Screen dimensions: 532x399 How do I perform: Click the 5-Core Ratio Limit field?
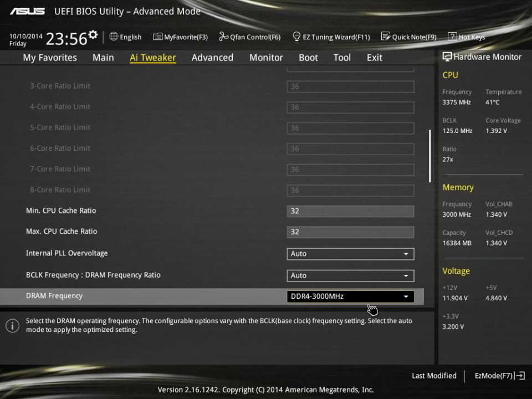tap(350, 128)
